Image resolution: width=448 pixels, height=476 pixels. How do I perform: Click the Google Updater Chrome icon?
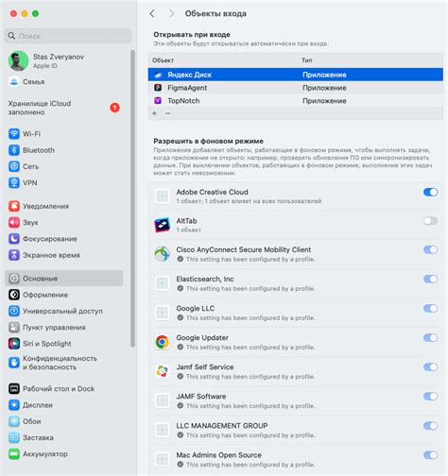point(162,342)
